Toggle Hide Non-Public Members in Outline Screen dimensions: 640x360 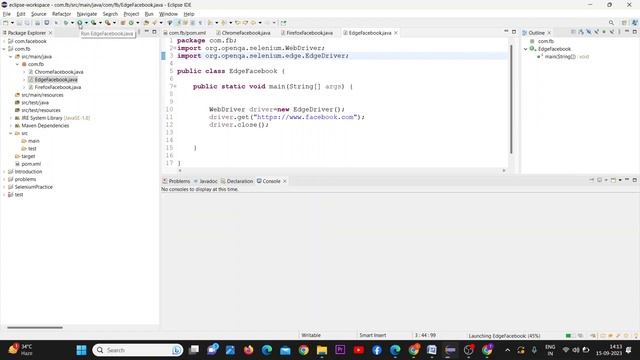click(x=604, y=32)
